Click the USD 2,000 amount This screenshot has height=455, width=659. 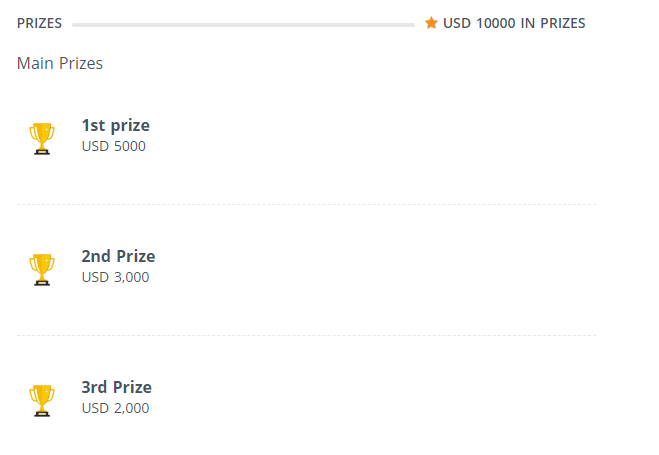pos(115,408)
